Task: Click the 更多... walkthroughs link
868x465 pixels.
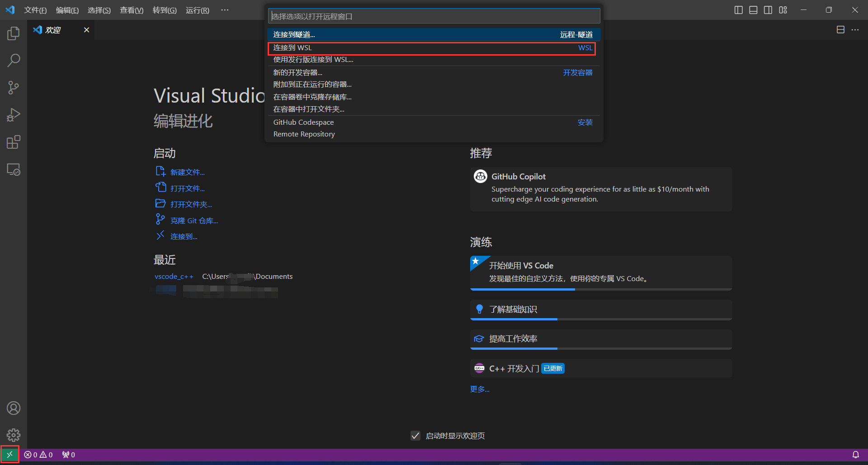Action: (x=480, y=389)
